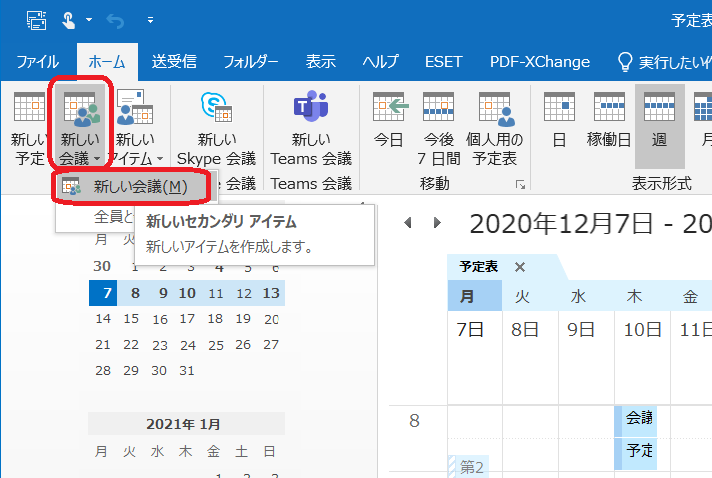712x478 pixels.
Task: Click the 8 o'clock time label
Action: point(414,421)
